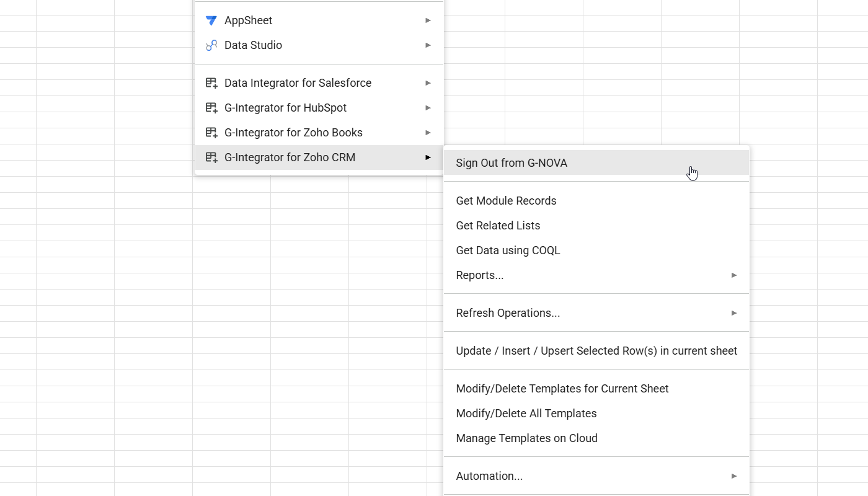Open the Automation... menu item

[596, 476]
